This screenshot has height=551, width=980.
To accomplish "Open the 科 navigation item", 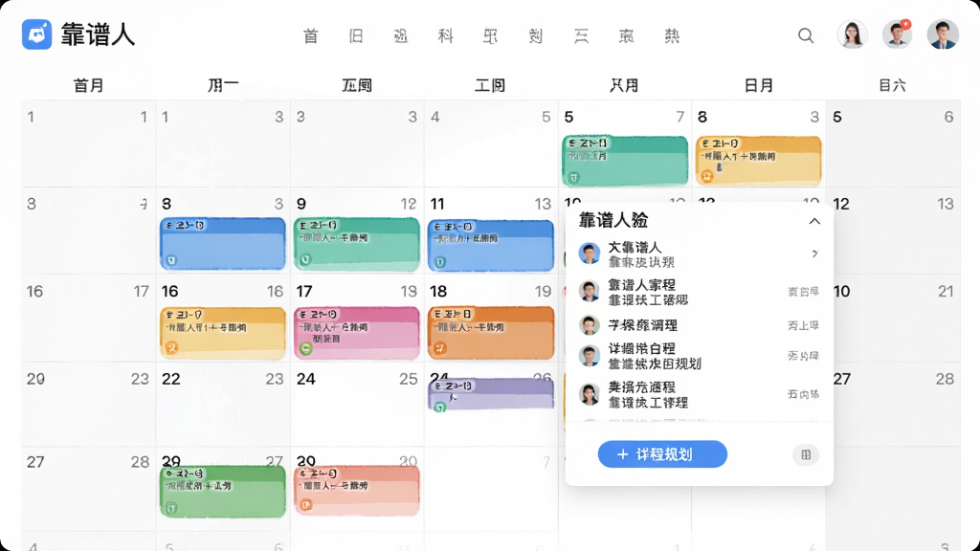I will (x=446, y=36).
